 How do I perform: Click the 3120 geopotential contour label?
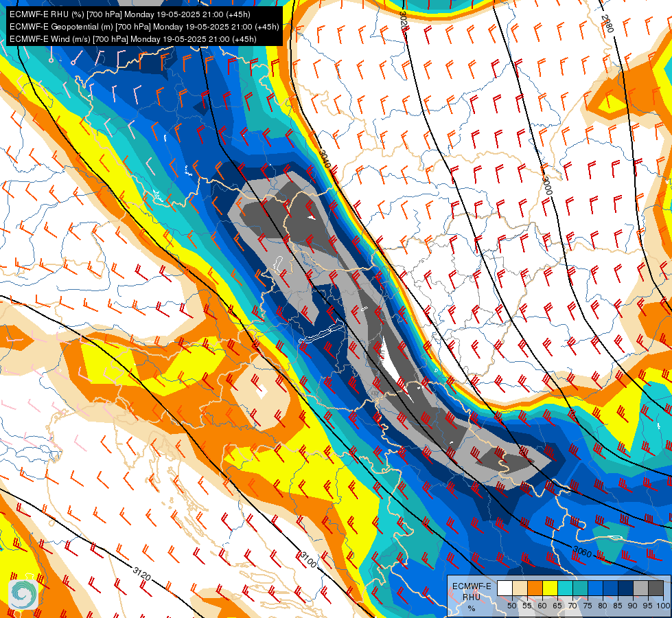[141, 573]
